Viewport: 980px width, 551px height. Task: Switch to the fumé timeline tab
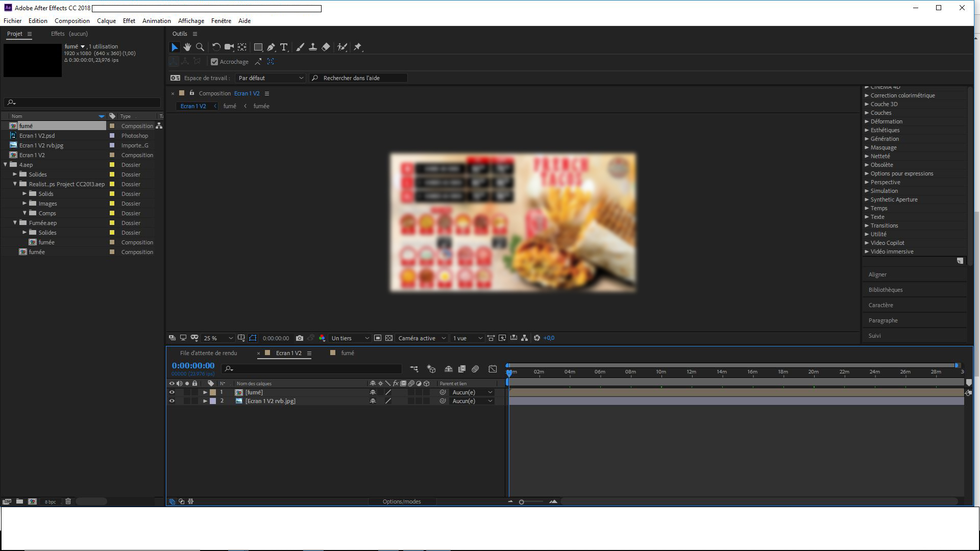click(347, 353)
